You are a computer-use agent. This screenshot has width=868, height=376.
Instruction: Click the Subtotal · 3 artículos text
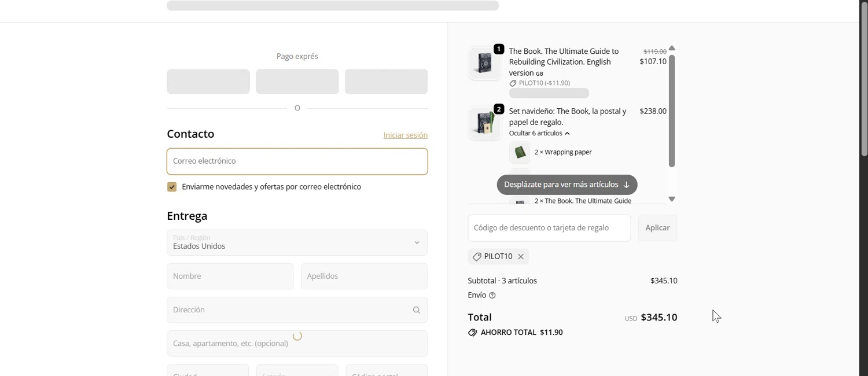pyautogui.click(x=502, y=281)
